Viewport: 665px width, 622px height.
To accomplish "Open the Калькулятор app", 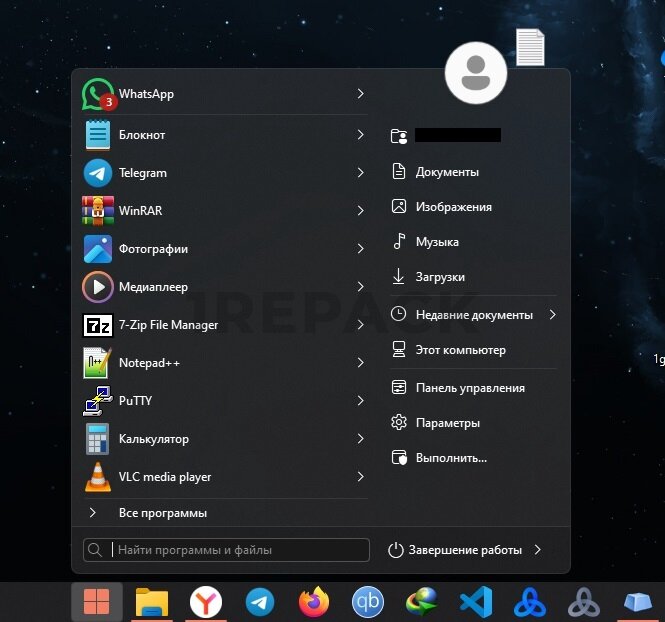I will 153,439.
